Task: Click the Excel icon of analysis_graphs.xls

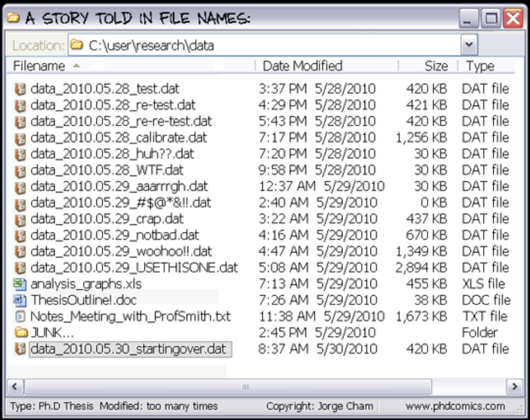Action: click(20, 284)
